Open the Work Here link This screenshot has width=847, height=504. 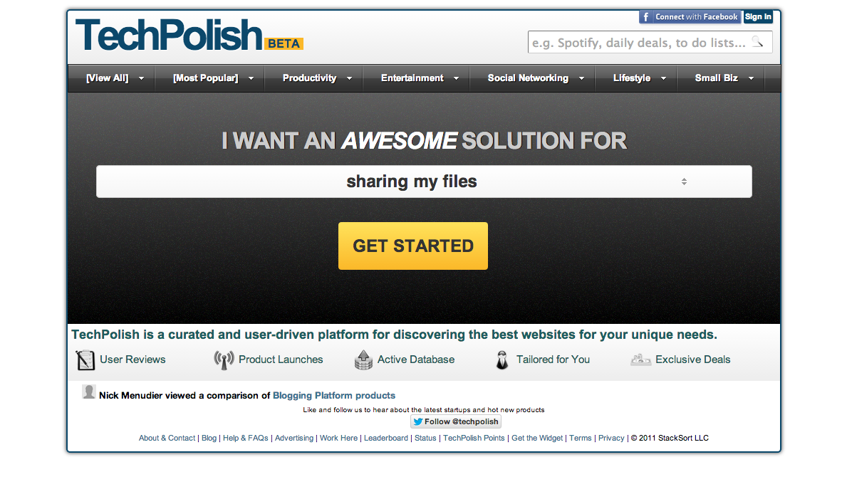point(338,439)
